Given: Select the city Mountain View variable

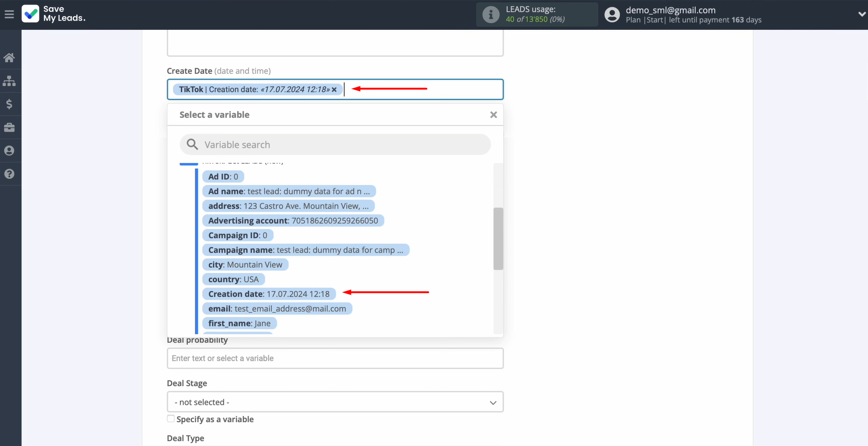Looking at the screenshot, I should [x=245, y=264].
